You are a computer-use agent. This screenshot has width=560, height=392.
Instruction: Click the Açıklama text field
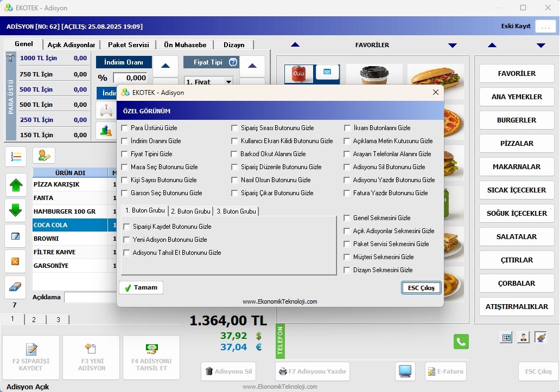click(x=91, y=297)
